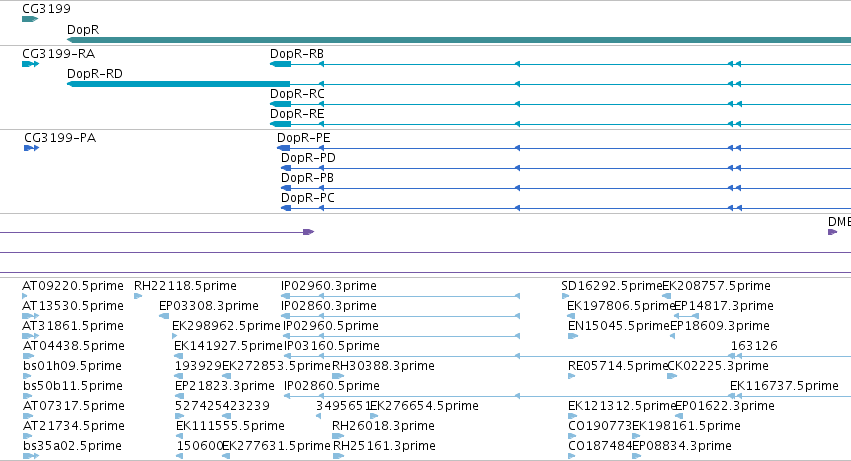Click the AT13530.5prime EST label
The width and height of the screenshot is (851, 461).
[x=73, y=306]
